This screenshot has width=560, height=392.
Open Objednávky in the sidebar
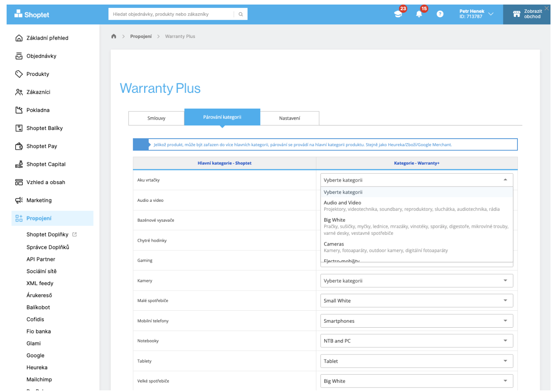pyautogui.click(x=41, y=56)
